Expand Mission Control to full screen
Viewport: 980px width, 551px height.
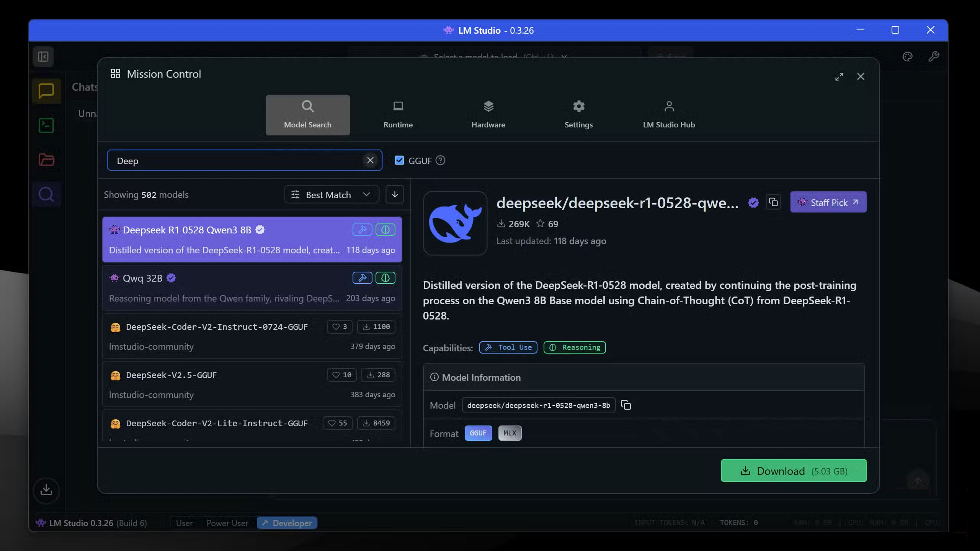840,76
